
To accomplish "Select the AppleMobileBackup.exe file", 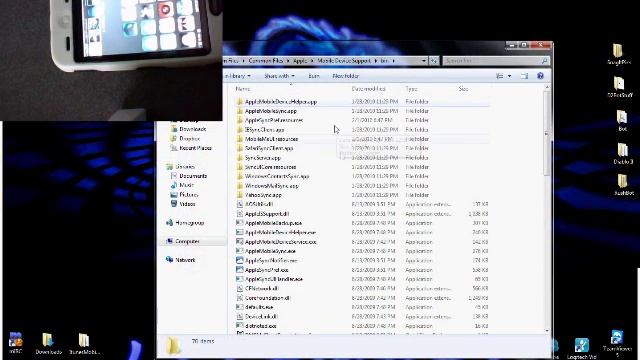I will click(273, 223).
